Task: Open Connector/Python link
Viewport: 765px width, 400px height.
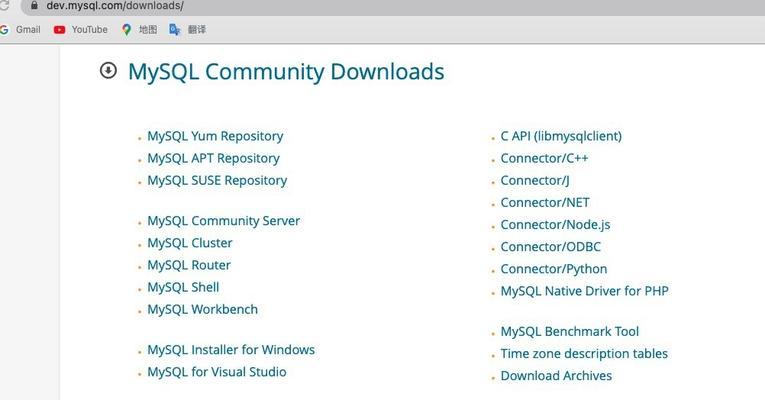Action: coord(554,269)
